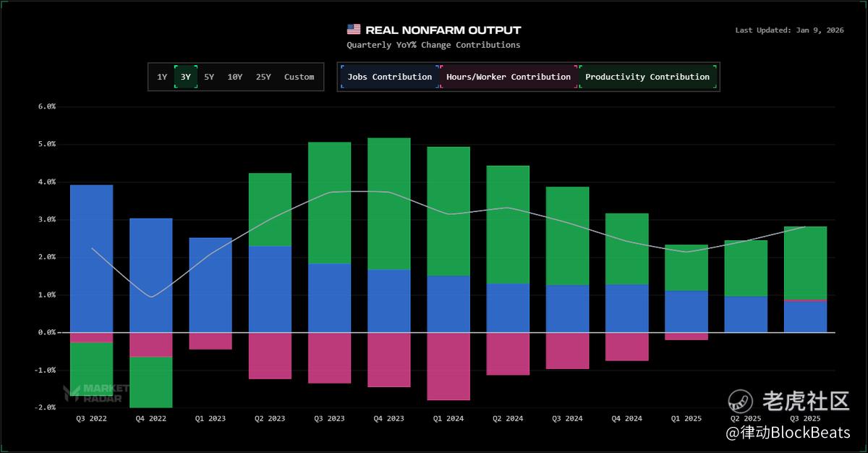This screenshot has height=453, width=868.
Task: Click the 6.0% y-axis label
Action: point(46,106)
